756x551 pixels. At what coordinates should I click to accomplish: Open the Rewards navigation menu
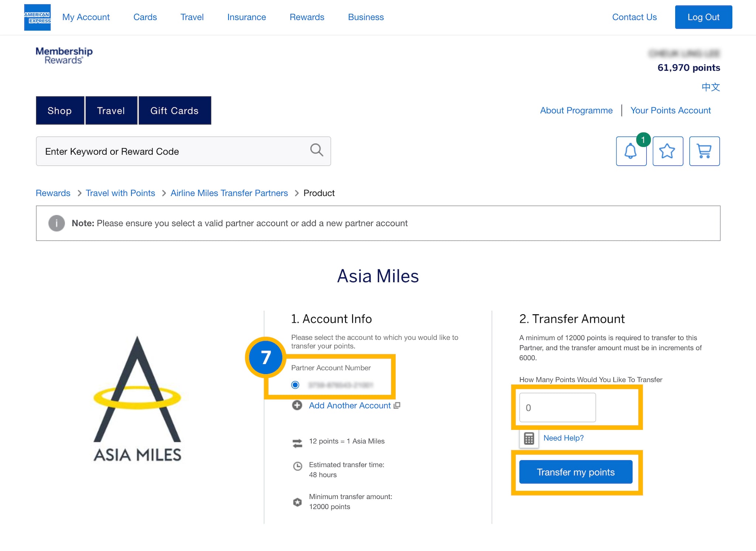[x=307, y=17]
